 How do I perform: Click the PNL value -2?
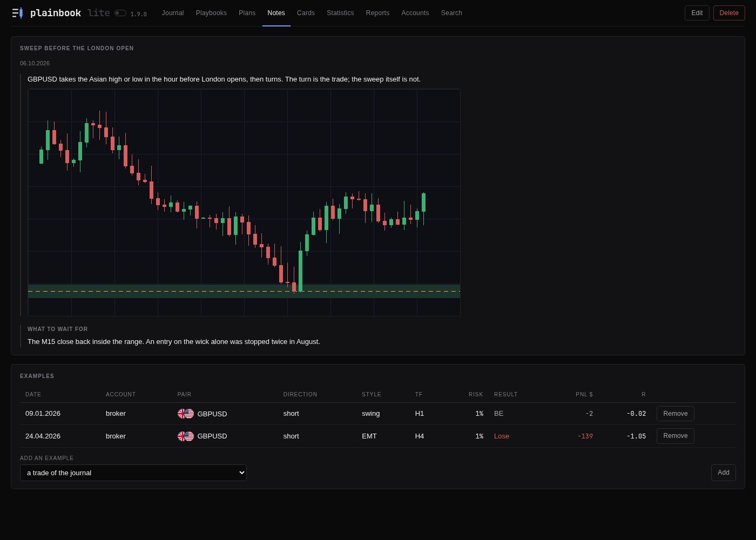(589, 414)
